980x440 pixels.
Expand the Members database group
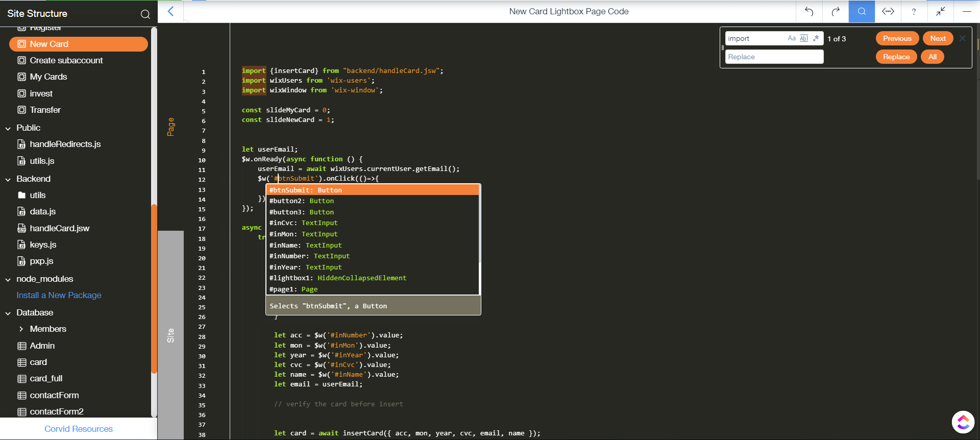coord(21,329)
